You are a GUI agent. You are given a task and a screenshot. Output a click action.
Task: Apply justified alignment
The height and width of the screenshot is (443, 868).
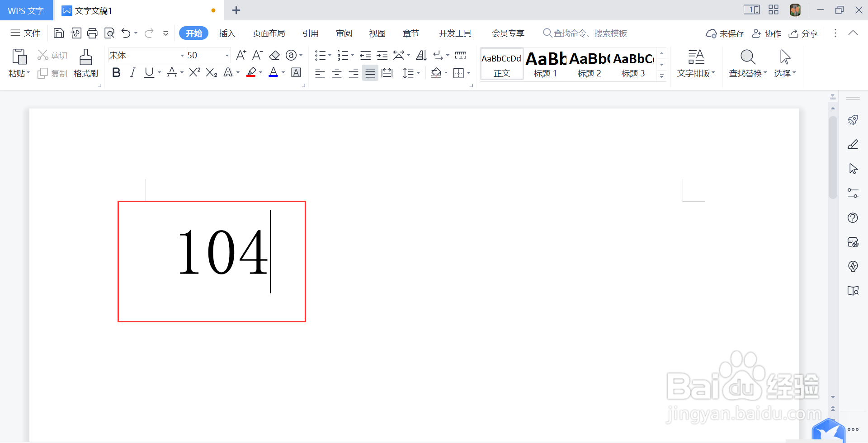point(370,73)
